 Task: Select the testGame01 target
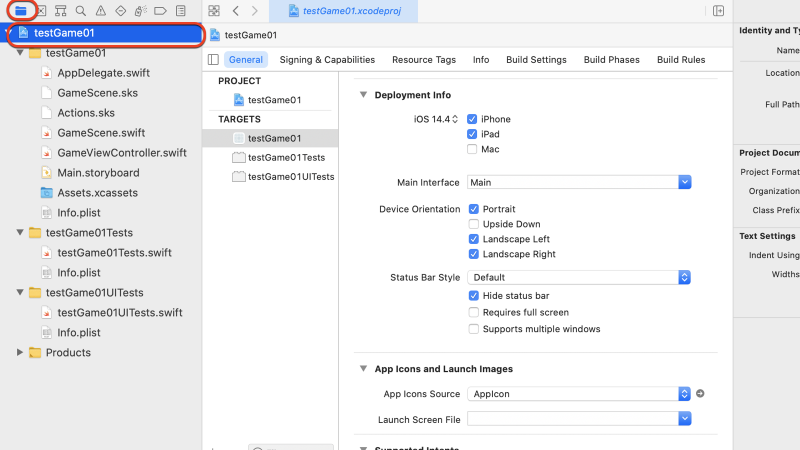tap(270, 138)
